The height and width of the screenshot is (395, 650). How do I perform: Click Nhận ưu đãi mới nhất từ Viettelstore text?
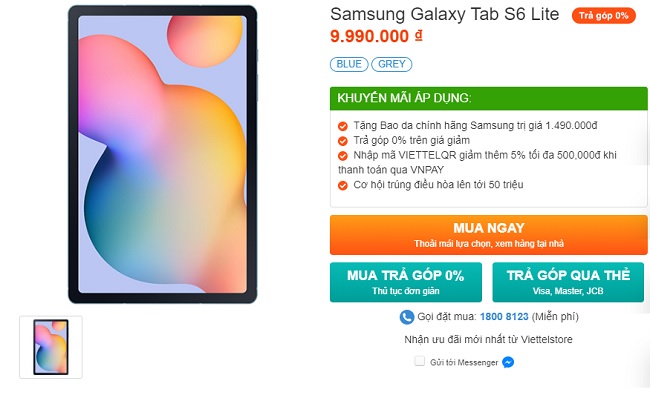pos(488,339)
